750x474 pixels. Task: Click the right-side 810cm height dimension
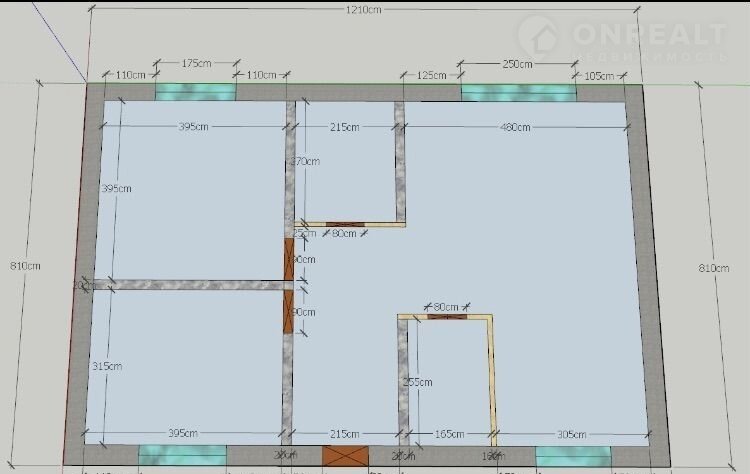714,268
